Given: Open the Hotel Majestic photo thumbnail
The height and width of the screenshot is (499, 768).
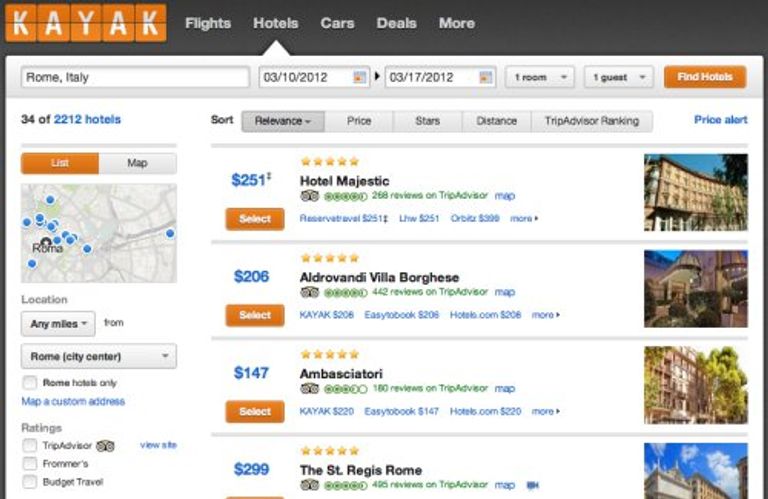Looking at the screenshot, I should [x=696, y=192].
